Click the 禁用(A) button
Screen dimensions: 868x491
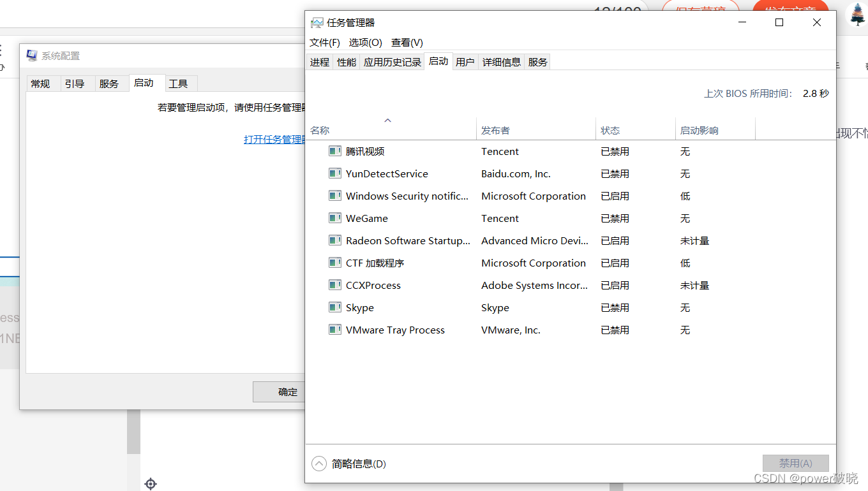[x=796, y=463]
